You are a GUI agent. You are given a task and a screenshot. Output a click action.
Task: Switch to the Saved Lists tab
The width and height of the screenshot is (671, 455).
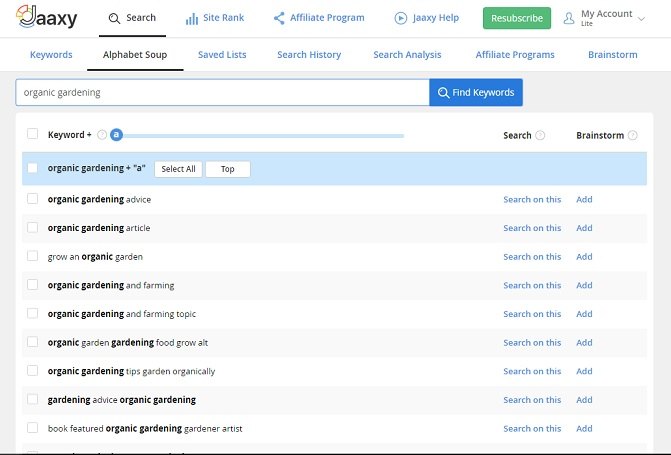pyautogui.click(x=222, y=55)
